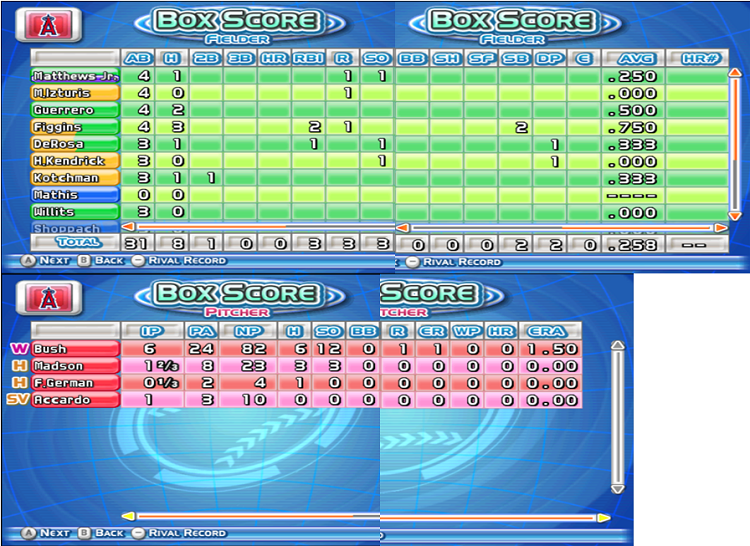Select the ER column header in the pitcher table
The image size is (750, 546).
coord(432,331)
